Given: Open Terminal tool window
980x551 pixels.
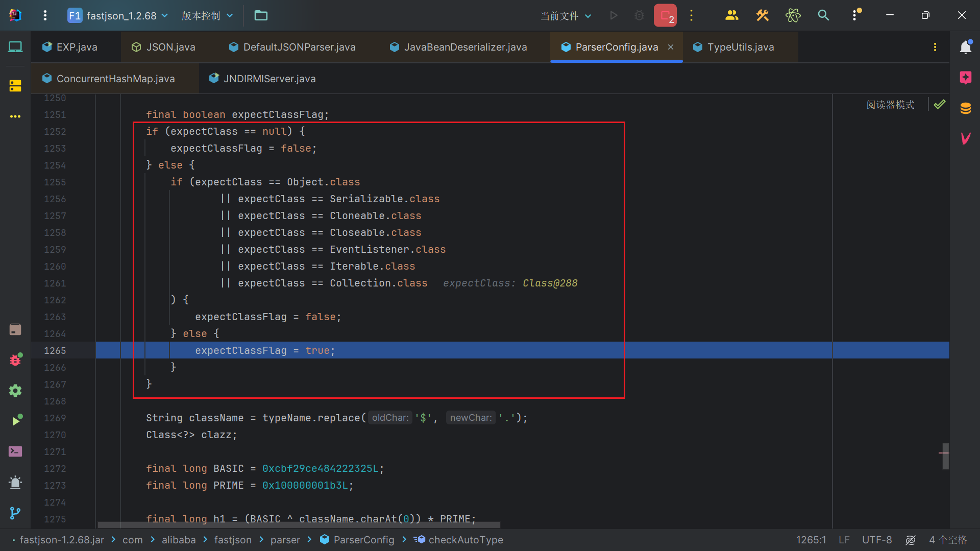Looking at the screenshot, I should [15, 451].
